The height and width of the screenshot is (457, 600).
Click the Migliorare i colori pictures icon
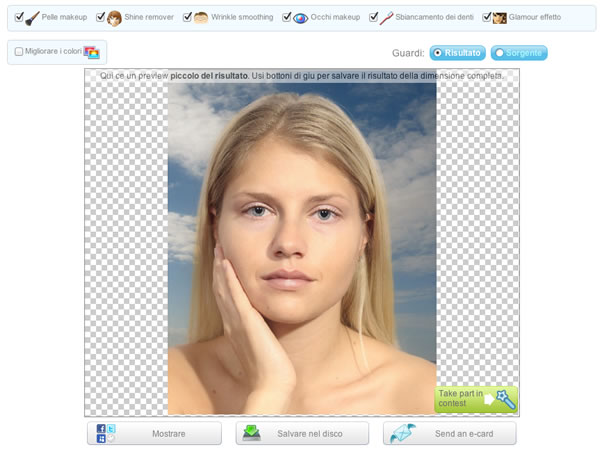(92, 52)
